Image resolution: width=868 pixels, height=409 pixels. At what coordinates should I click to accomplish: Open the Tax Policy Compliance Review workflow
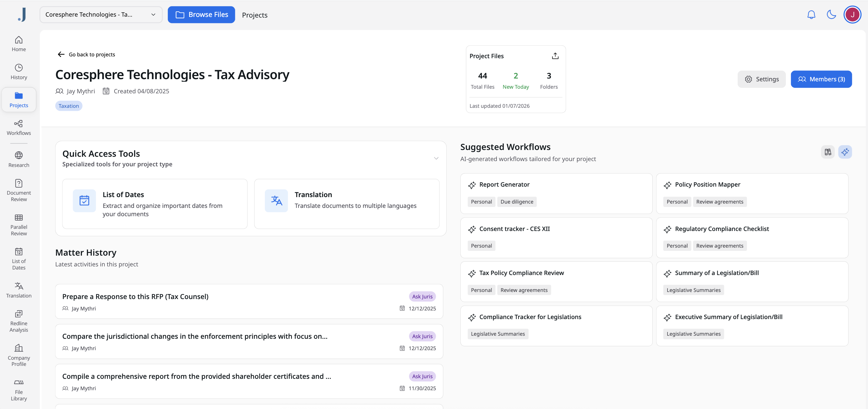tap(521, 273)
